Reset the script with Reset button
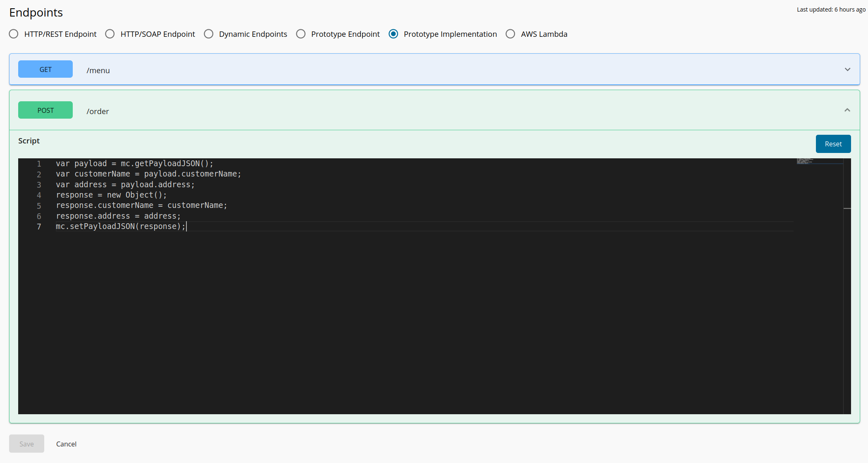 tap(833, 144)
